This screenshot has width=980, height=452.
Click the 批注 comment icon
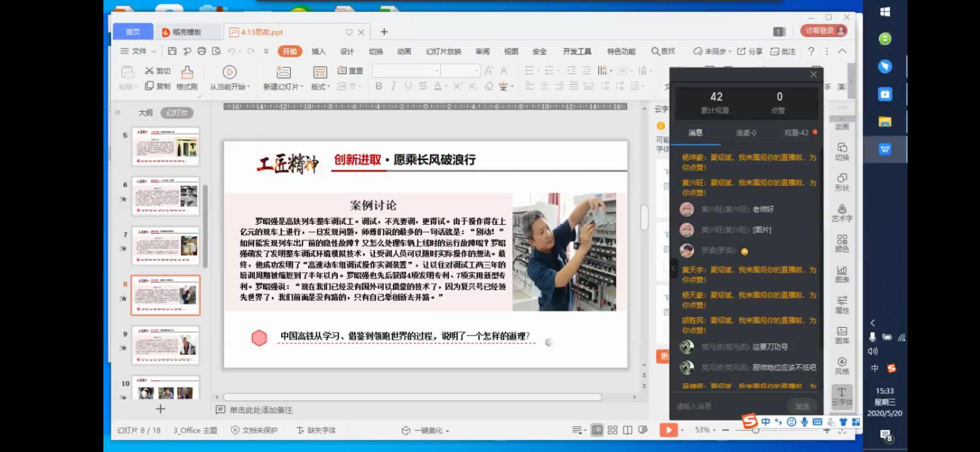click(x=774, y=51)
